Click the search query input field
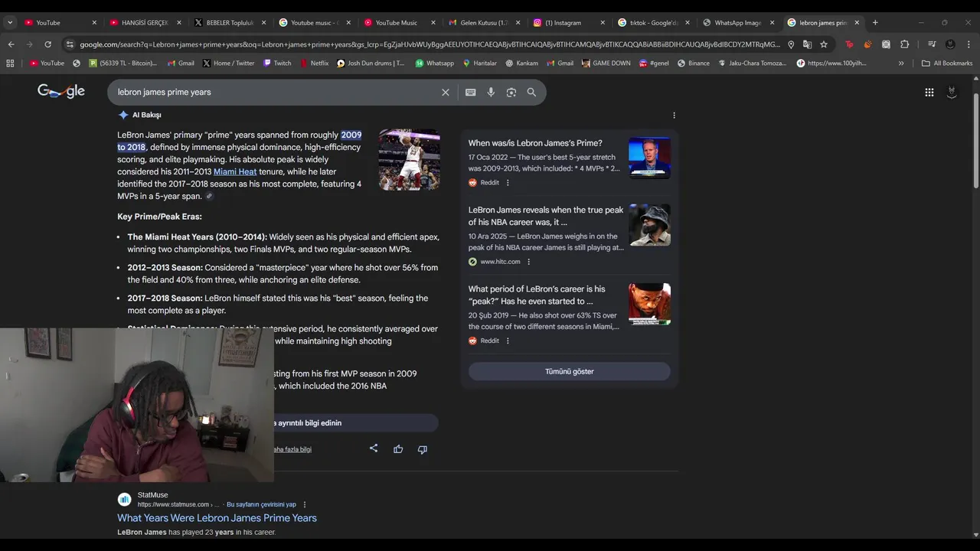This screenshot has height=551, width=980. click(276, 92)
